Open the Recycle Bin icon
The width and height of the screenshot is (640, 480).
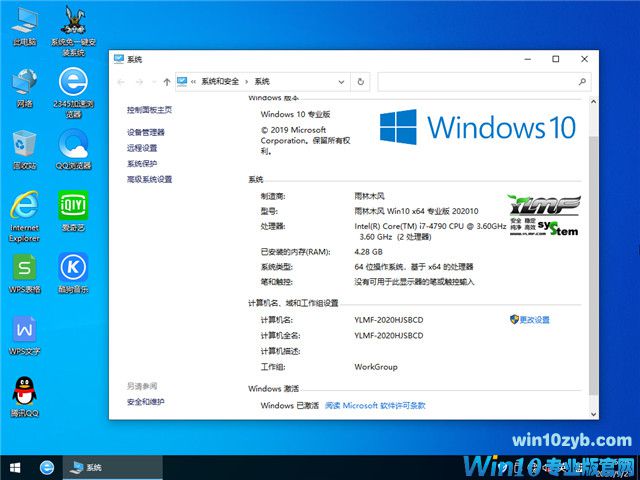coord(24,149)
